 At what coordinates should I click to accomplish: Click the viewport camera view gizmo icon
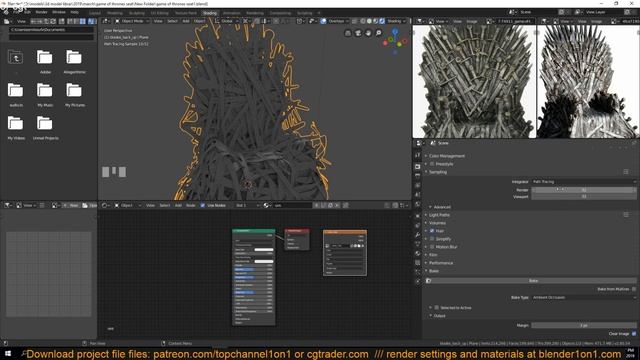coord(358,33)
